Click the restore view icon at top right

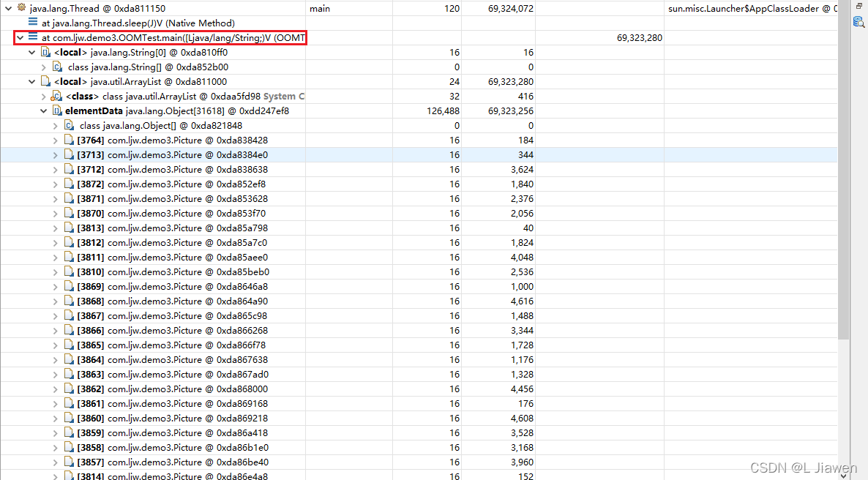(858, 6)
